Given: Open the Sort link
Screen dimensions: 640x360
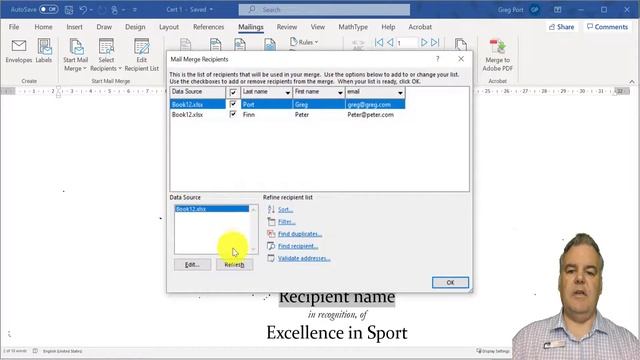Looking at the screenshot, I should [285, 210].
